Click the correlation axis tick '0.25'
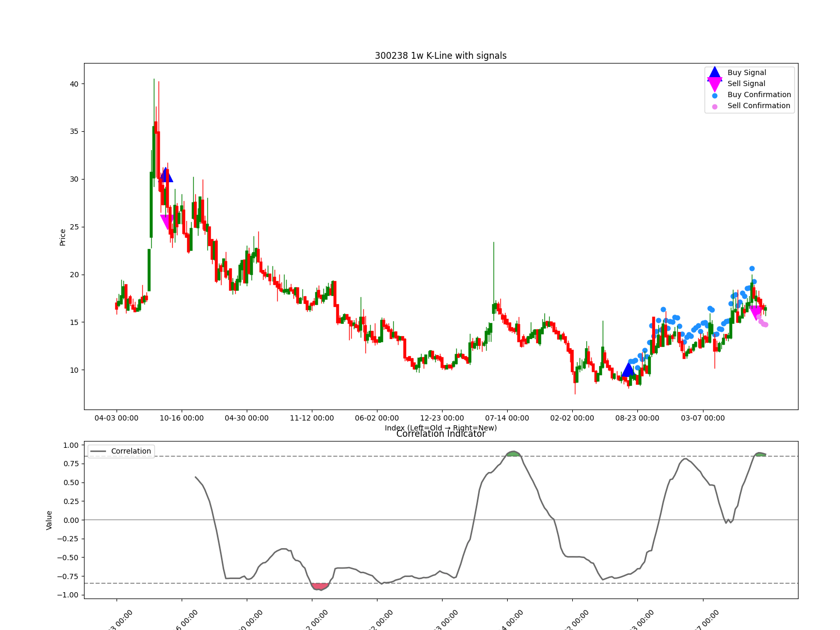The height and width of the screenshot is (630, 840). point(71,501)
